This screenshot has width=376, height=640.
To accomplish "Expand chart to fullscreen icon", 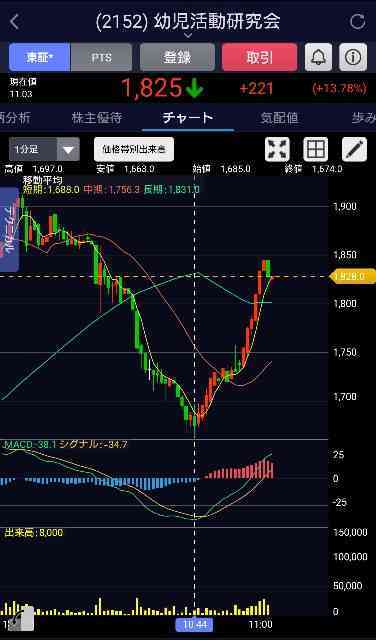I will 277,149.
